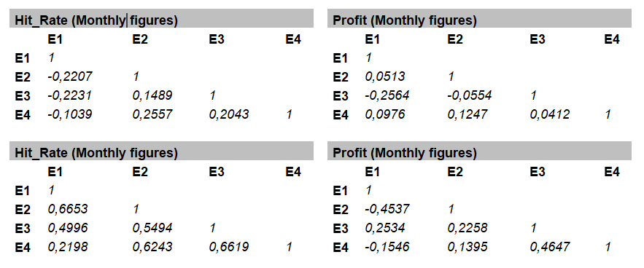Select the cell with value -0,2231
The width and height of the screenshot is (644, 268).
(x=69, y=95)
